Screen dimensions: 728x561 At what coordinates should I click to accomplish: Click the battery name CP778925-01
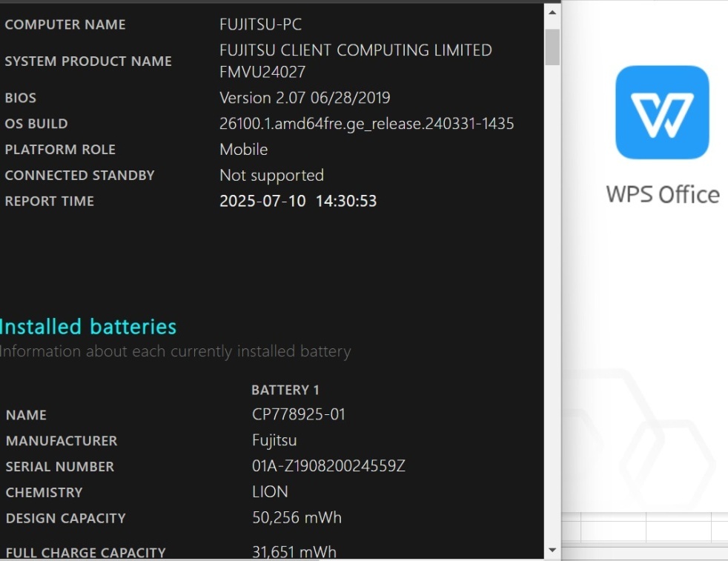click(299, 414)
